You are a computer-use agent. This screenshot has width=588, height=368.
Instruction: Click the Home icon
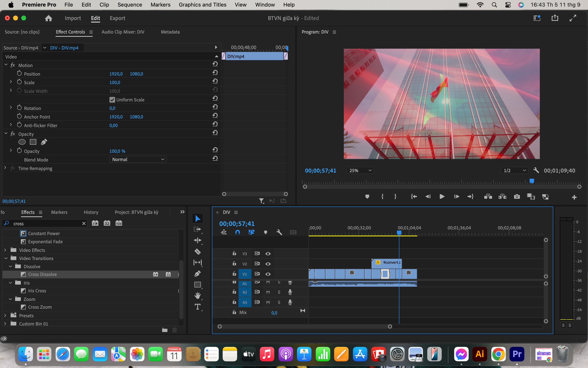(x=48, y=18)
